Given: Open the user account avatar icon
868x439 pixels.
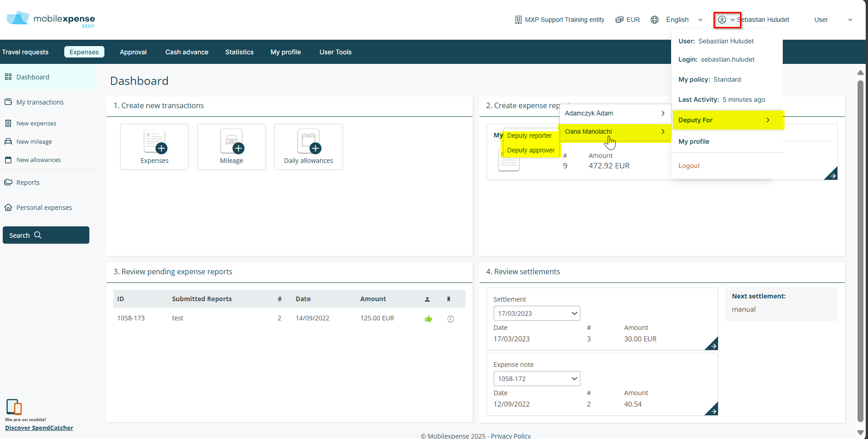Looking at the screenshot, I should point(722,20).
